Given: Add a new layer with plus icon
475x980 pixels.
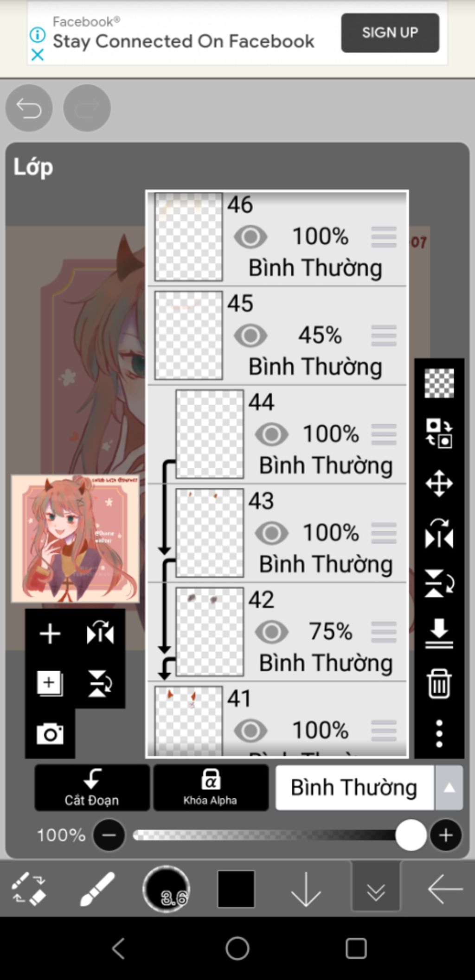Looking at the screenshot, I should pyautogui.click(x=50, y=634).
